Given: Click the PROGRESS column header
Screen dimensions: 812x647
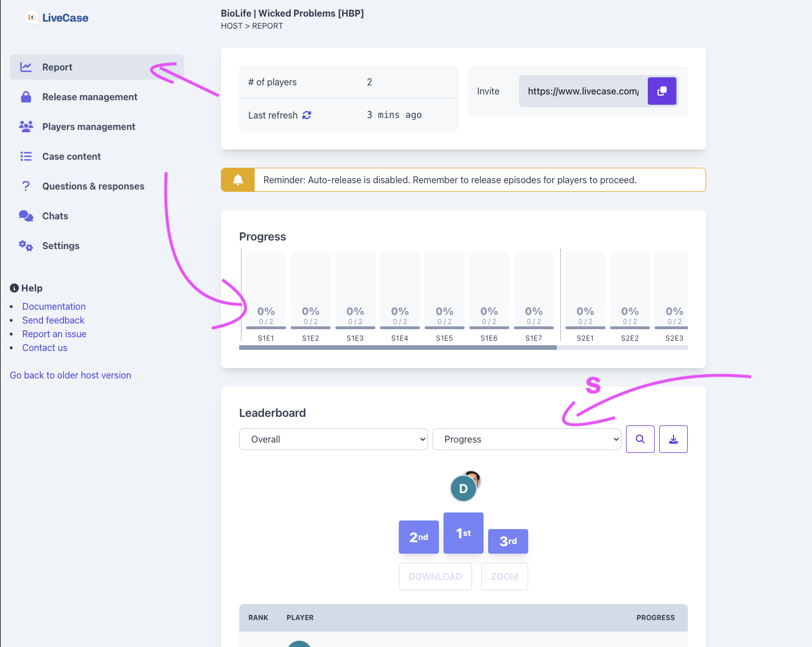Looking at the screenshot, I should 656,618.
